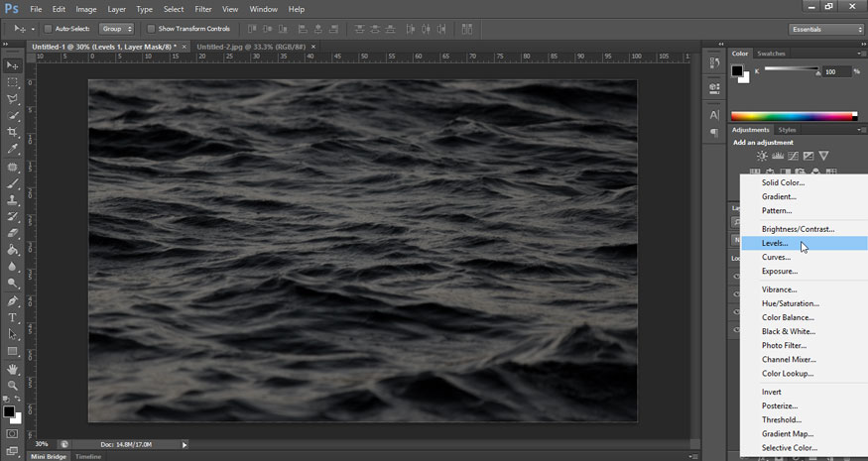Open the Color panel flyout menu

860,54
